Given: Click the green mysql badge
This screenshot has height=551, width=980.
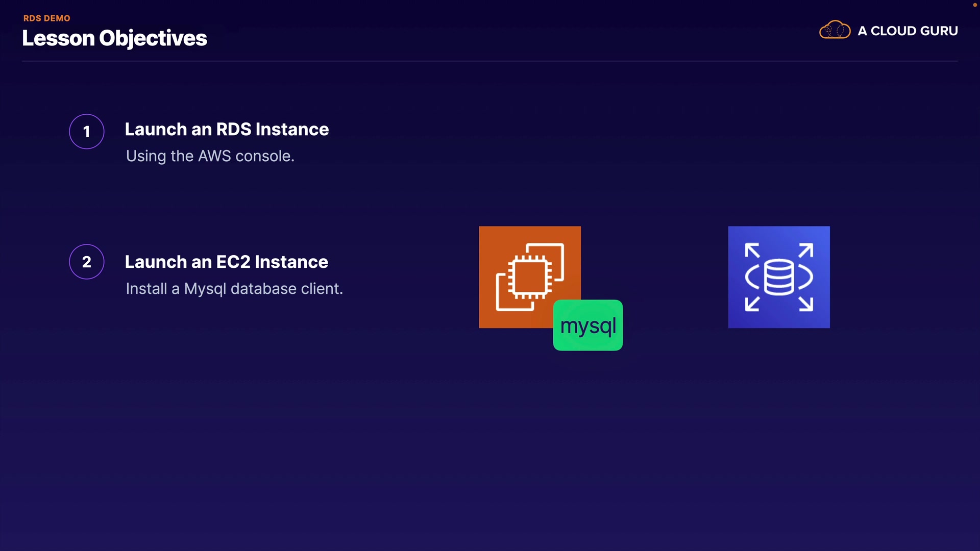Looking at the screenshot, I should coord(587,325).
